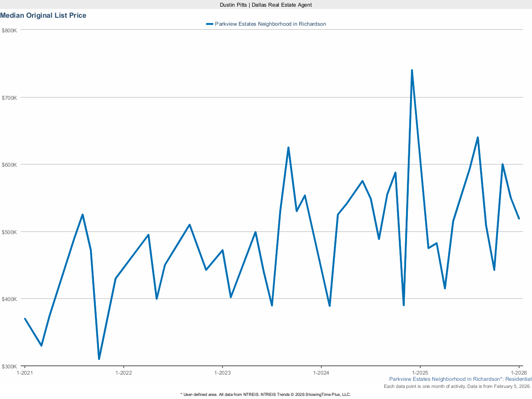The image size is (532, 399).
Task: Click the Parkview Estates Residential footer caption
Action: (460, 379)
